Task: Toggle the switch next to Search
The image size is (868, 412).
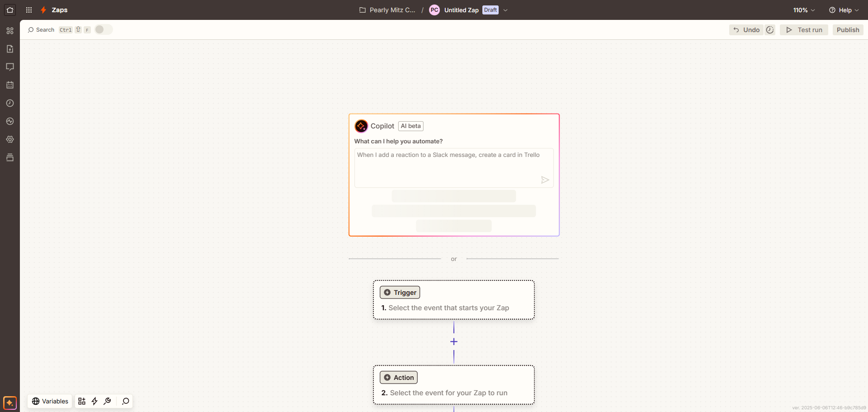Action: (103, 30)
